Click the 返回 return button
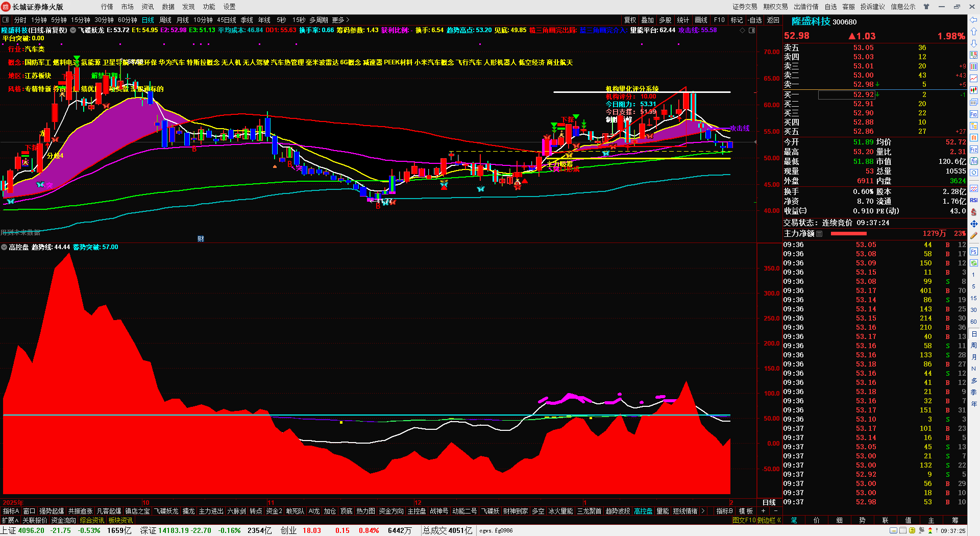Screen dimensions: 980x536 click(773, 20)
